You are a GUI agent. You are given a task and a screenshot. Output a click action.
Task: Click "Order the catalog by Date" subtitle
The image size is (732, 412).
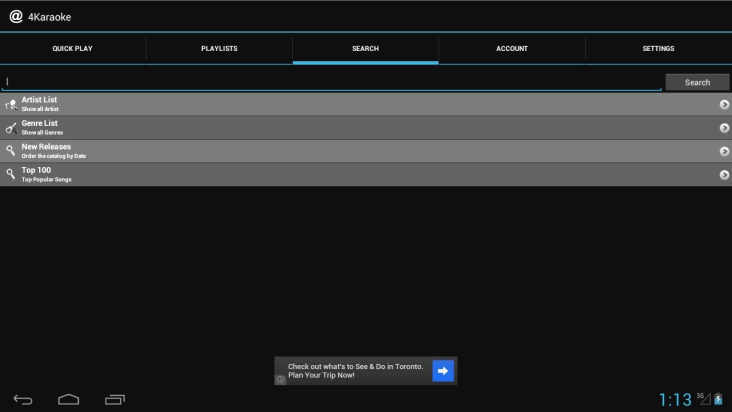point(54,156)
